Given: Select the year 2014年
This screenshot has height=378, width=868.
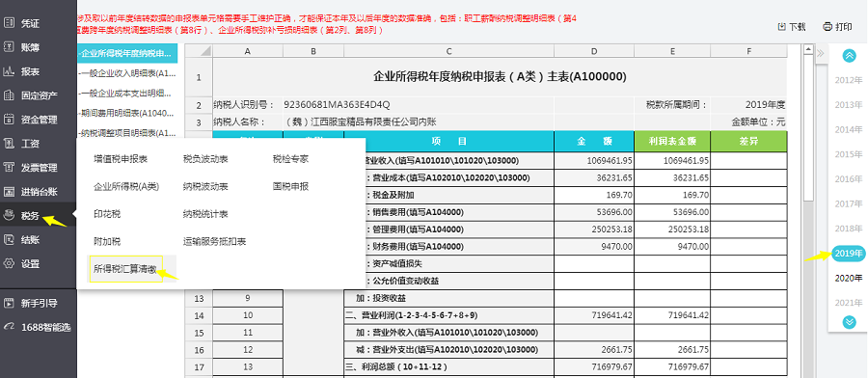Looking at the screenshot, I should (849, 129).
